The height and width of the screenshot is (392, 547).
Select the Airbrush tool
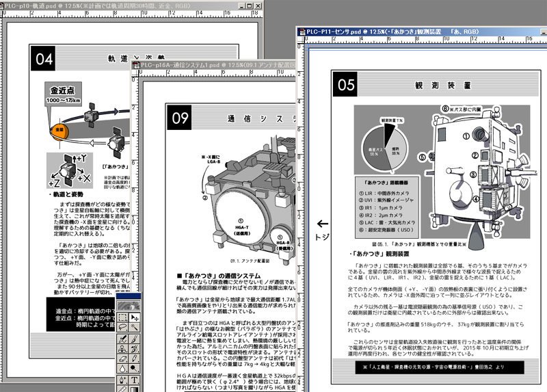(x=123, y=339)
